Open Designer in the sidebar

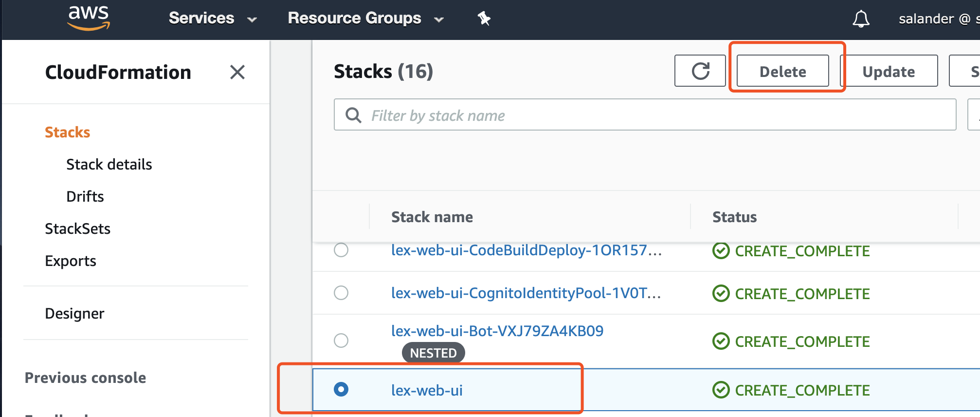point(74,313)
